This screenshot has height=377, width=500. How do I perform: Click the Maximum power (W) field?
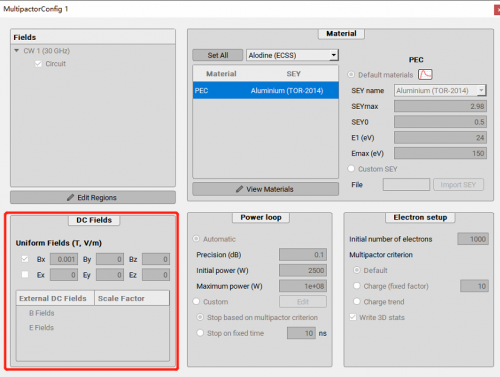(303, 286)
